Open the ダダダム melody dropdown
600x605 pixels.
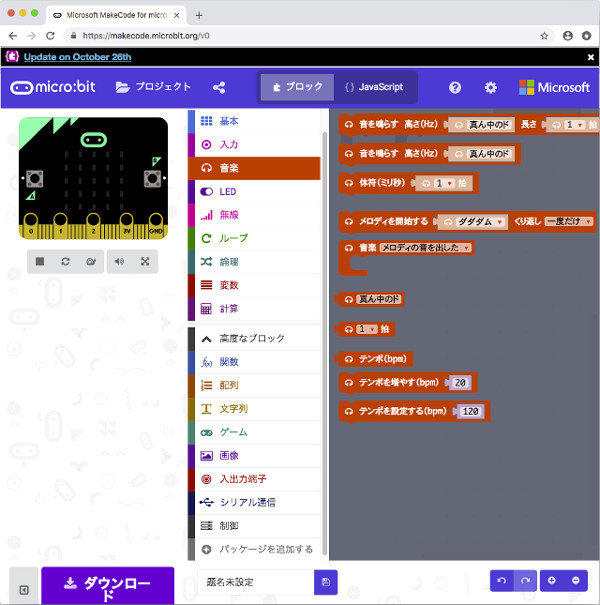(474, 222)
